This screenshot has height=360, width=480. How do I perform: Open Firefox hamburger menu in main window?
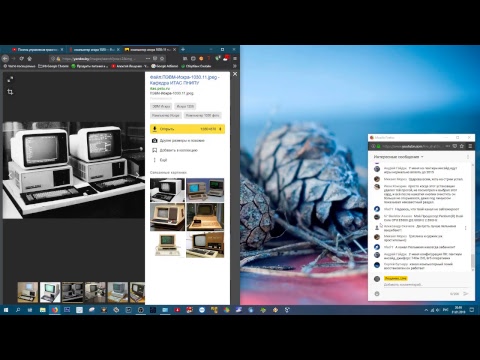click(x=235, y=58)
